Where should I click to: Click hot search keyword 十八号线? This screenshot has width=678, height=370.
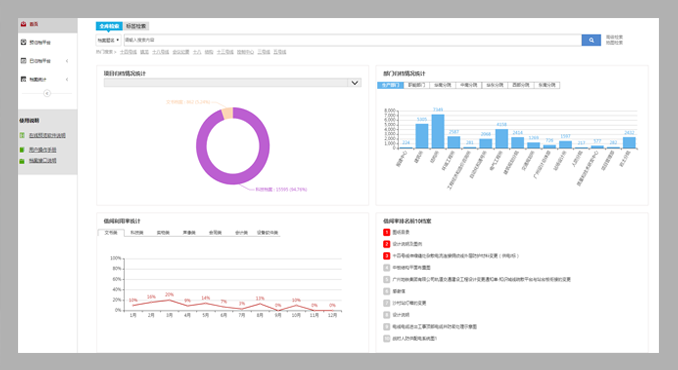tap(160, 52)
